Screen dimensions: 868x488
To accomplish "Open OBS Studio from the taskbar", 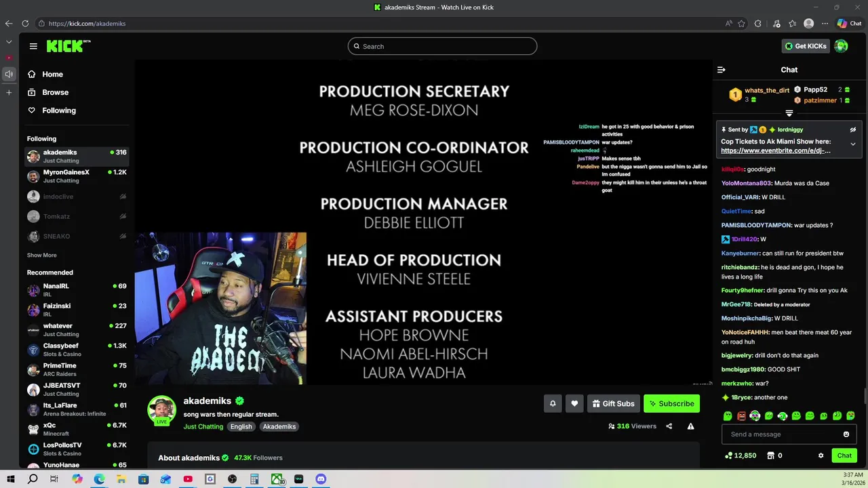I will (x=233, y=479).
